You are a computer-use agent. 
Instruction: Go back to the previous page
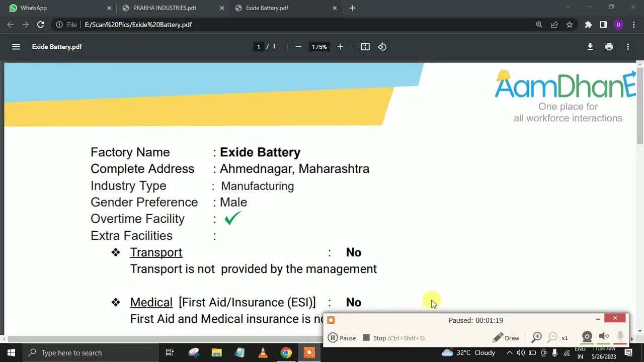(11, 25)
